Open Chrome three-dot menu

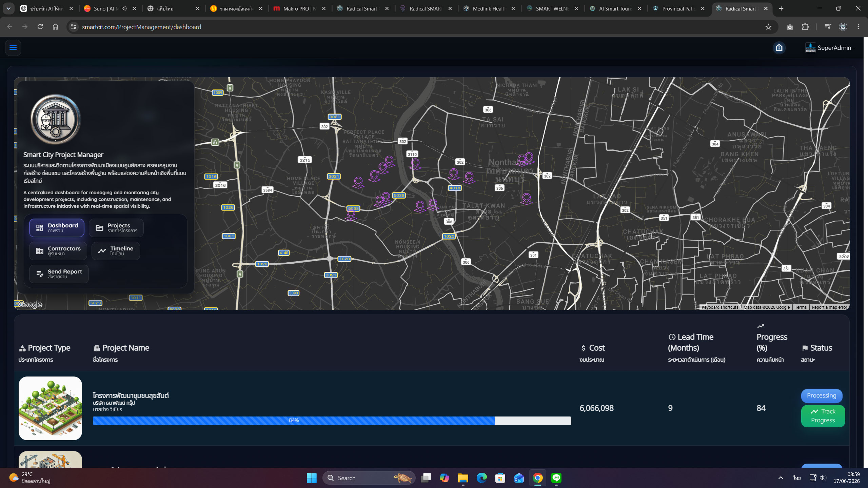tap(858, 27)
